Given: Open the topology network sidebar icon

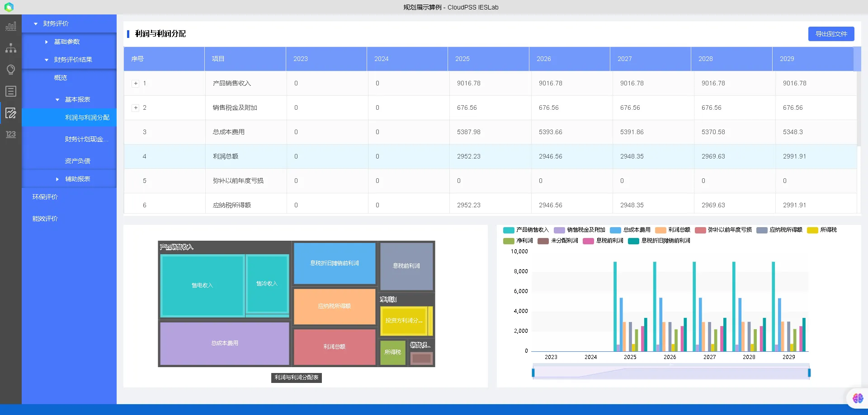Looking at the screenshot, I should point(11,48).
